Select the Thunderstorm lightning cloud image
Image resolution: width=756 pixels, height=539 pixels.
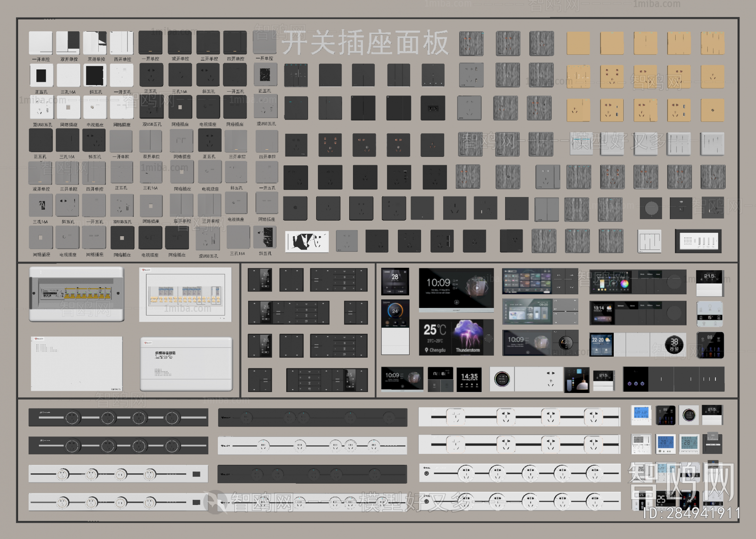tap(467, 335)
